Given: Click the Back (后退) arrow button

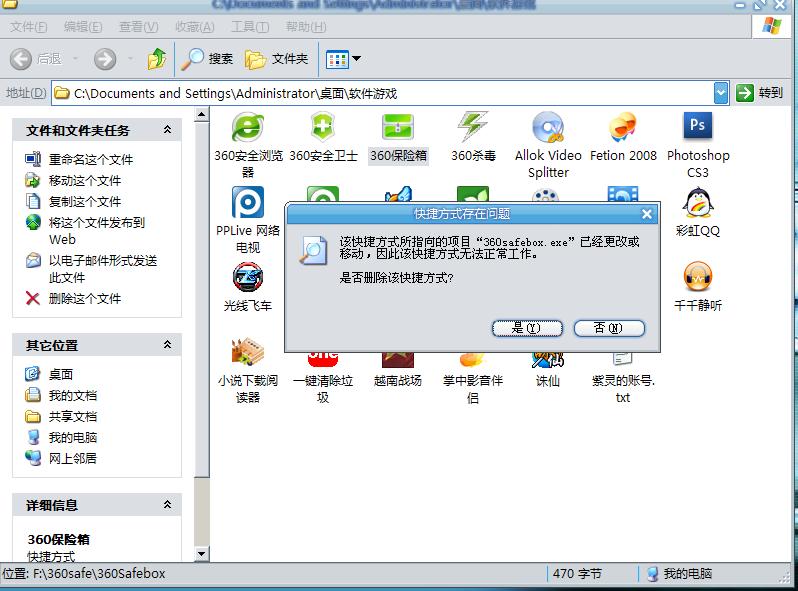Looking at the screenshot, I should [x=21, y=59].
